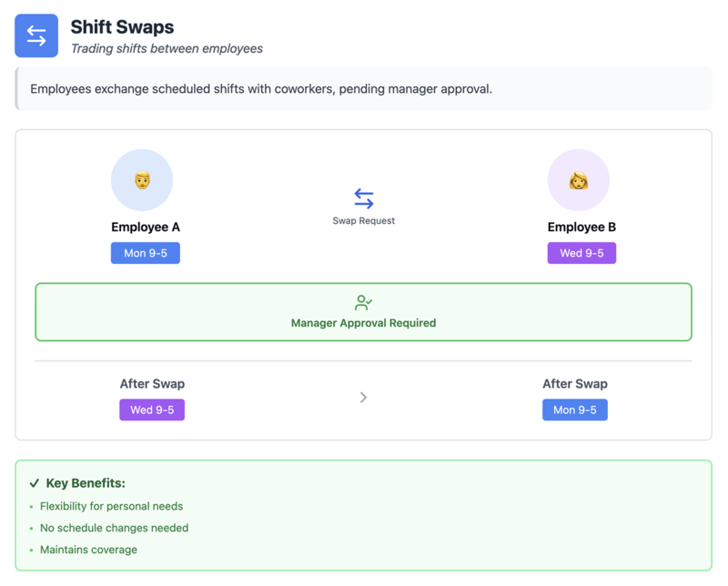Click Employee B's avatar
This screenshot has height=586, width=728.
coord(581,179)
